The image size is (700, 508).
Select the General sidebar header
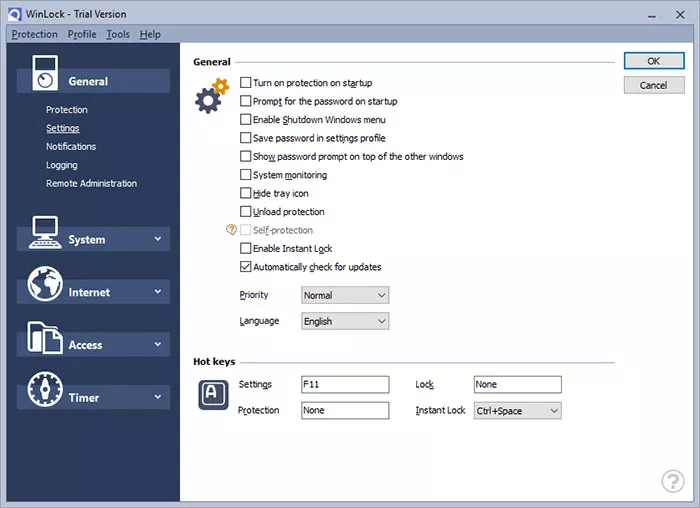pyautogui.click(x=93, y=81)
